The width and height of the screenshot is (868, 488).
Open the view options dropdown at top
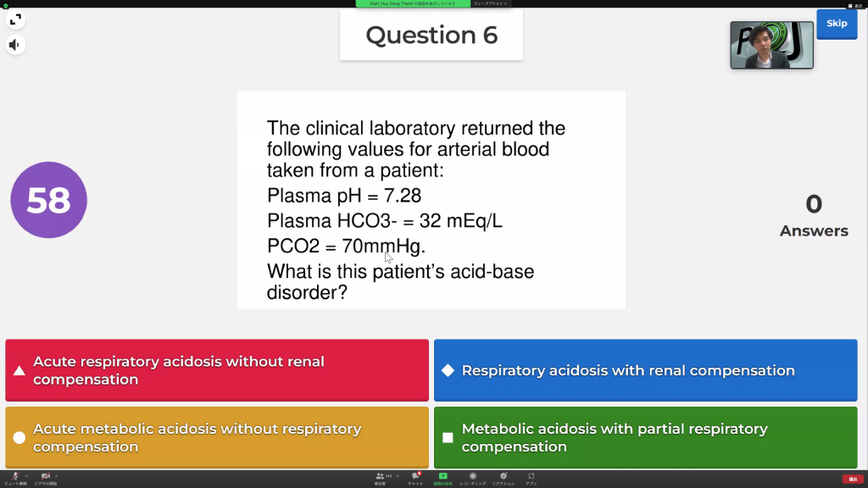point(492,3)
